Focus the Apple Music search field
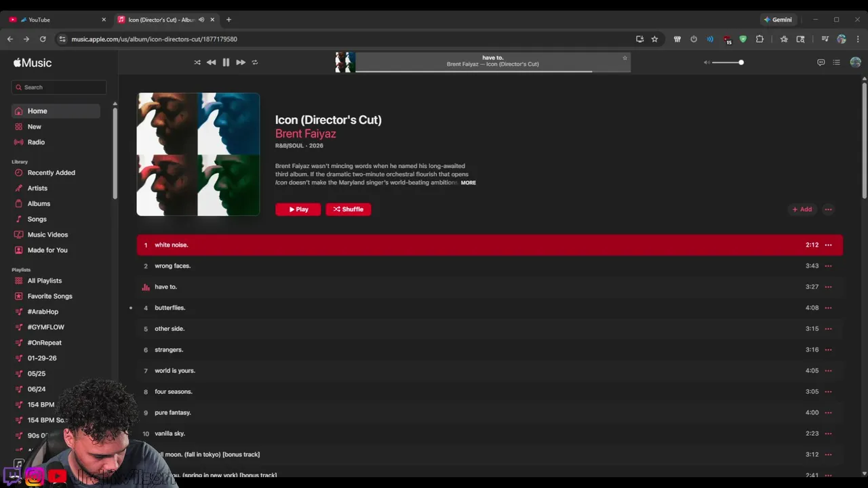The width and height of the screenshot is (868, 488). [x=59, y=87]
